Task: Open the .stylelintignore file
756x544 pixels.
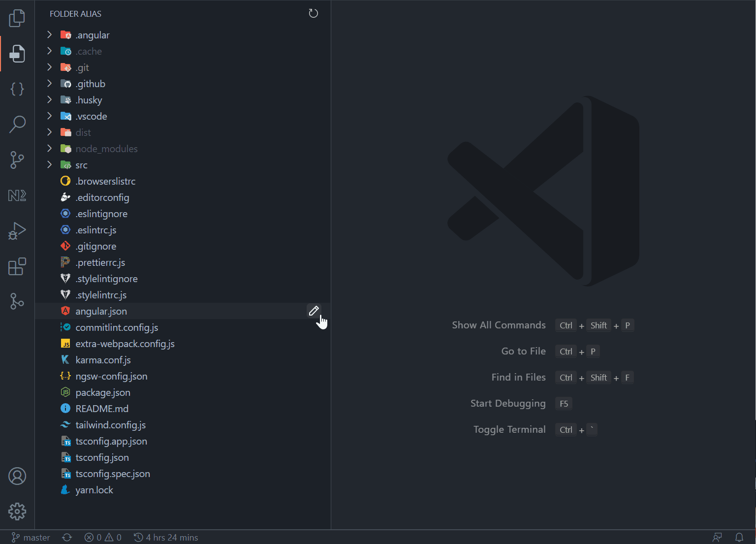Action: (x=183, y=279)
